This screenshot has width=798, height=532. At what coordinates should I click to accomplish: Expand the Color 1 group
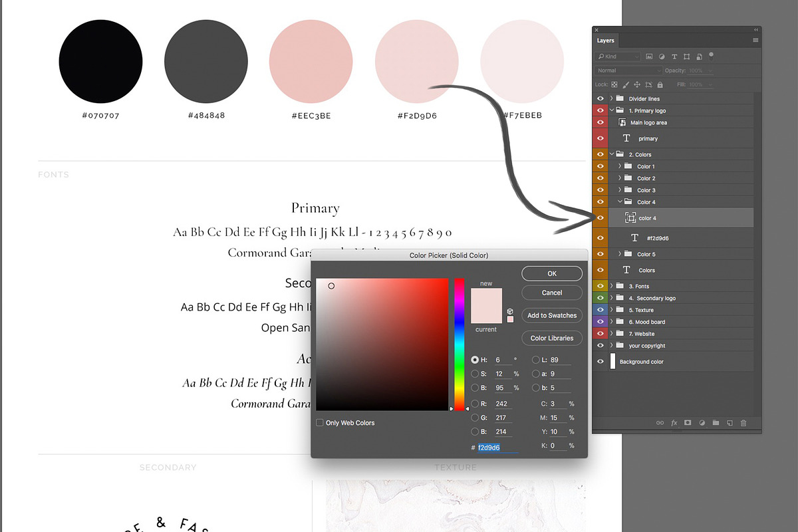pos(620,166)
